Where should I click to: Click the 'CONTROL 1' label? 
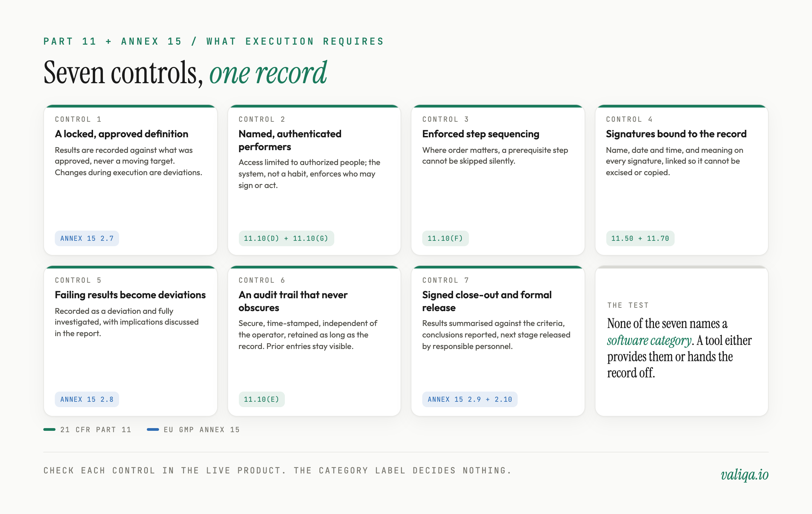coord(78,119)
